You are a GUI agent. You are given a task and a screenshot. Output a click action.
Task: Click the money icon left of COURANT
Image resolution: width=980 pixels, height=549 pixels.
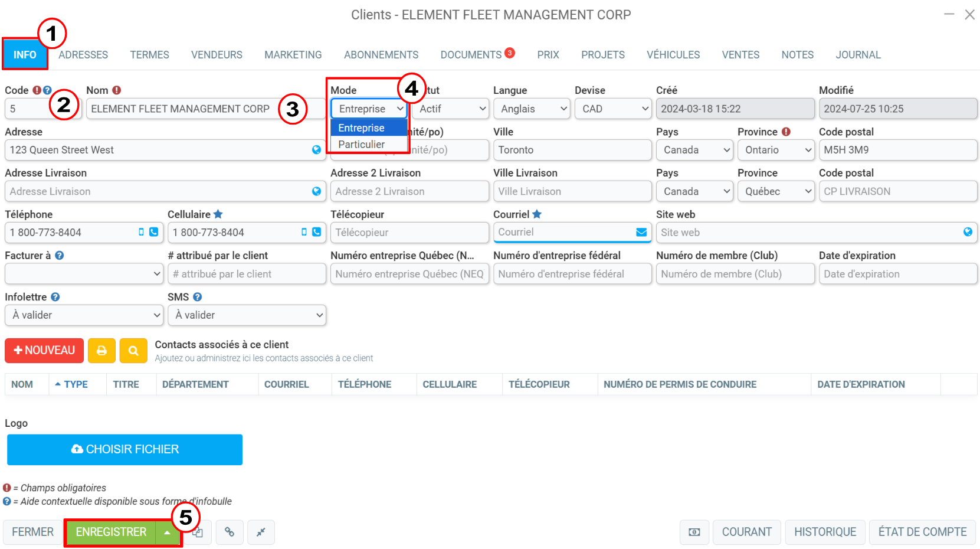coord(694,532)
